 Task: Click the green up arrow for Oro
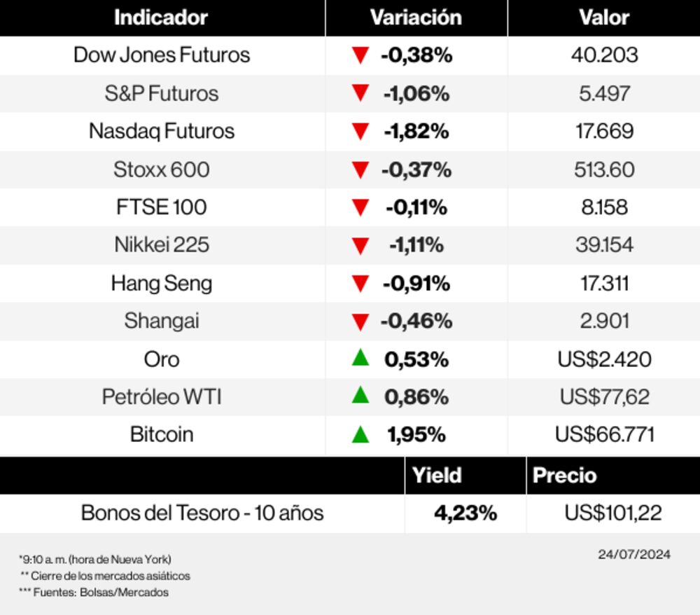[360, 358]
